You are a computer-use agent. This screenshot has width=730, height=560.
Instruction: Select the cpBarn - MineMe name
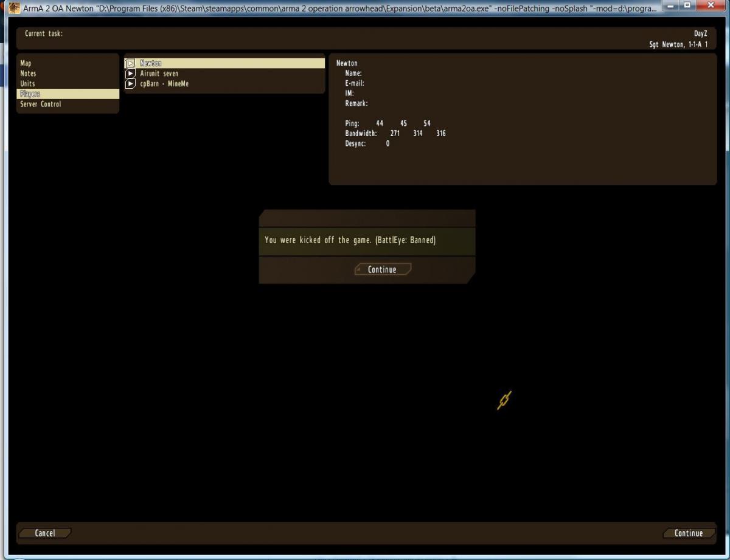pyautogui.click(x=164, y=84)
